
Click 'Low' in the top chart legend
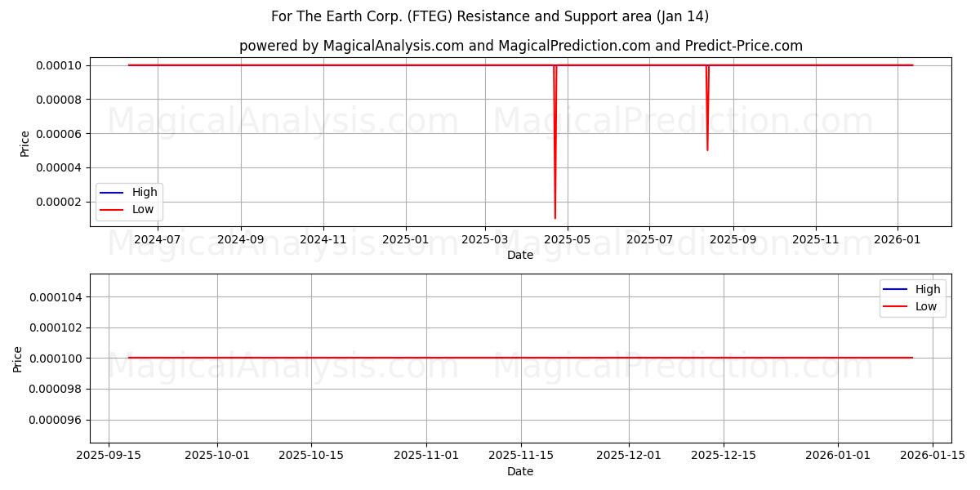coord(144,209)
